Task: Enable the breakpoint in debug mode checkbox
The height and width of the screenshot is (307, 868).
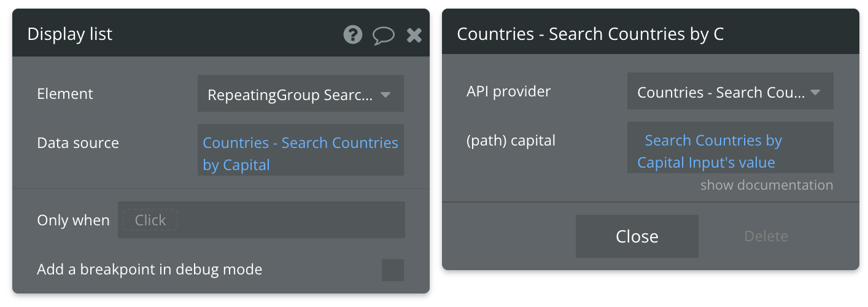Action: click(x=393, y=270)
